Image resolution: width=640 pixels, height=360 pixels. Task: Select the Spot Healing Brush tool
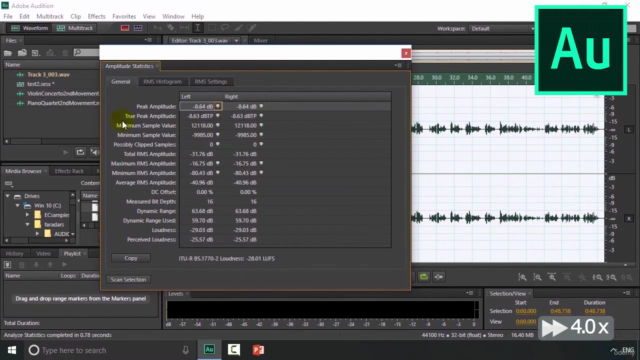point(252,28)
